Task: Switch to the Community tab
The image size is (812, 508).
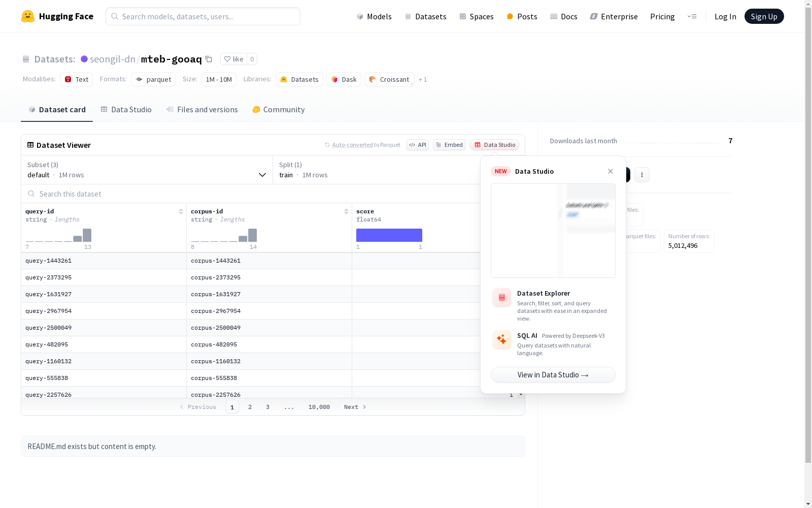Action: point(279,110)
